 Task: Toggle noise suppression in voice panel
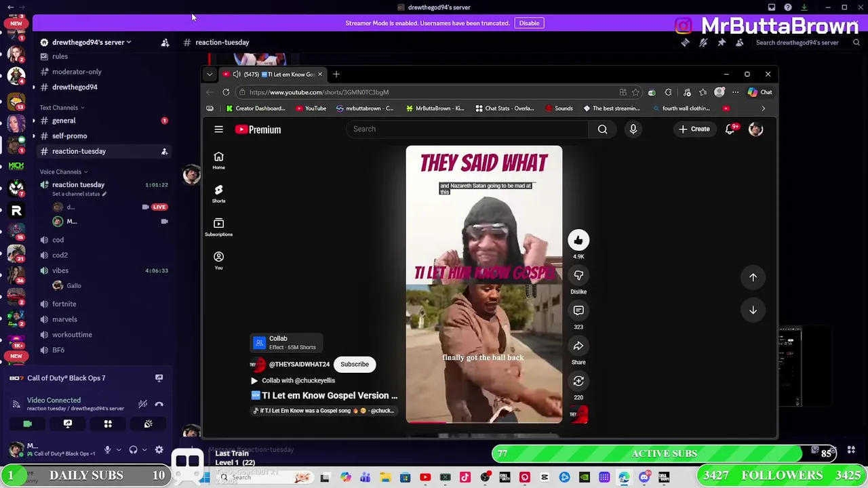142,404
